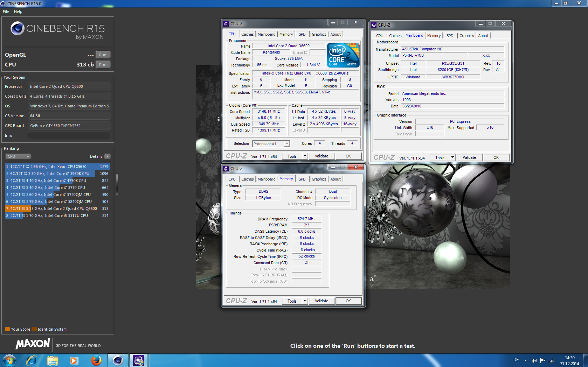Image resolution: width=588 pixels, height=367 pixels.
Task: Open Windows Media Player taskbar icon
Action: pyautogui.click(x=74, y=360)
